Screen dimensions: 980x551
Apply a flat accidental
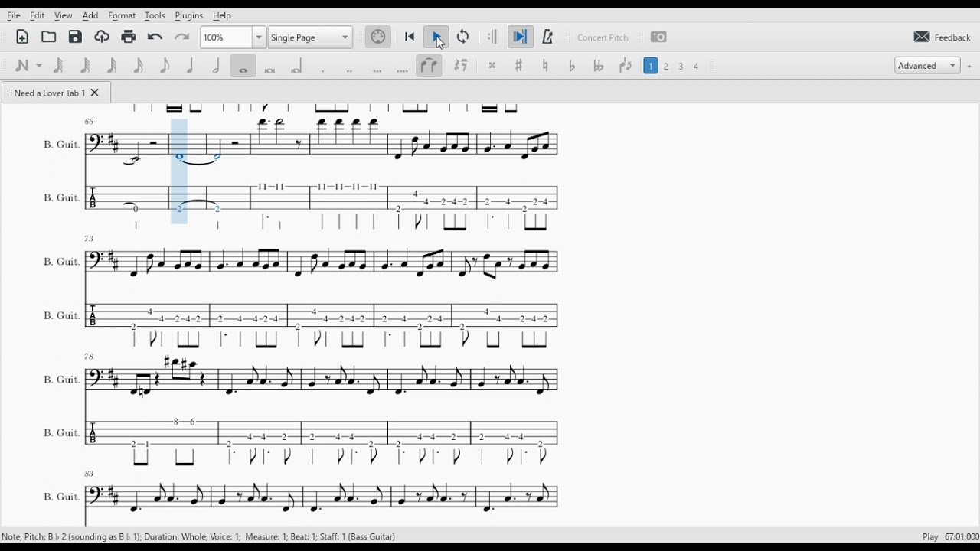click(x=572, y=66)
